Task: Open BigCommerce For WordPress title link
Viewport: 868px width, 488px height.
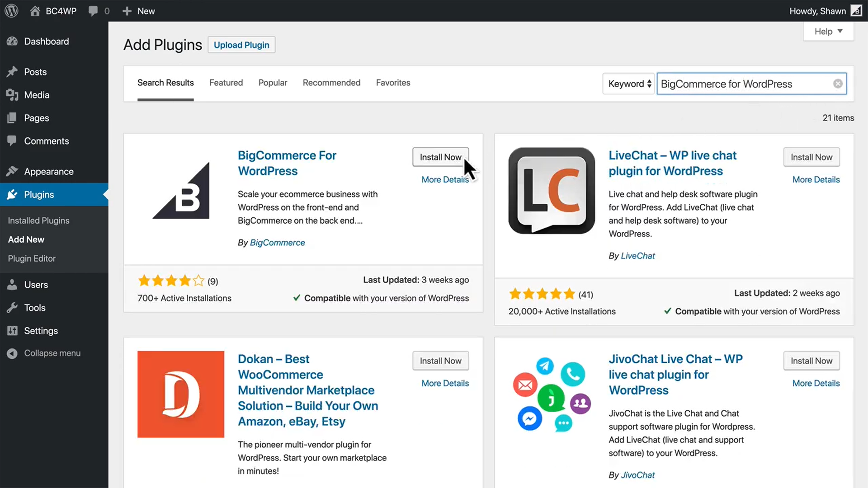Action: coord(287,163)
